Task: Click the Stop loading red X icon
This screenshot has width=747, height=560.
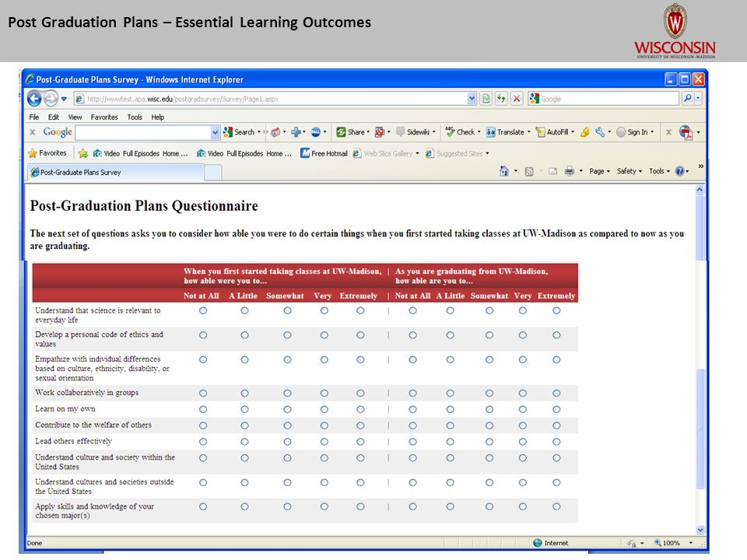Action: (x=517, y=99)
